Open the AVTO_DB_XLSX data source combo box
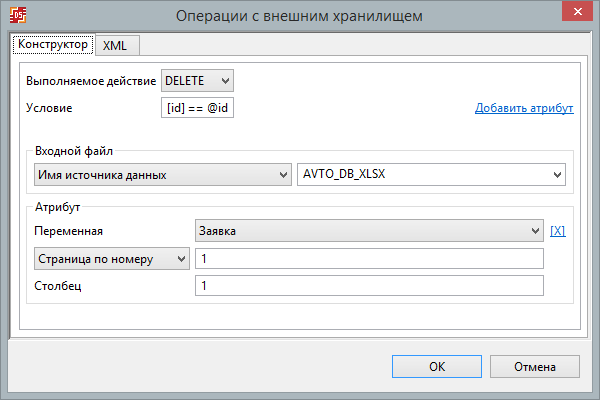600x400 pixels. (x=431, y=175)
